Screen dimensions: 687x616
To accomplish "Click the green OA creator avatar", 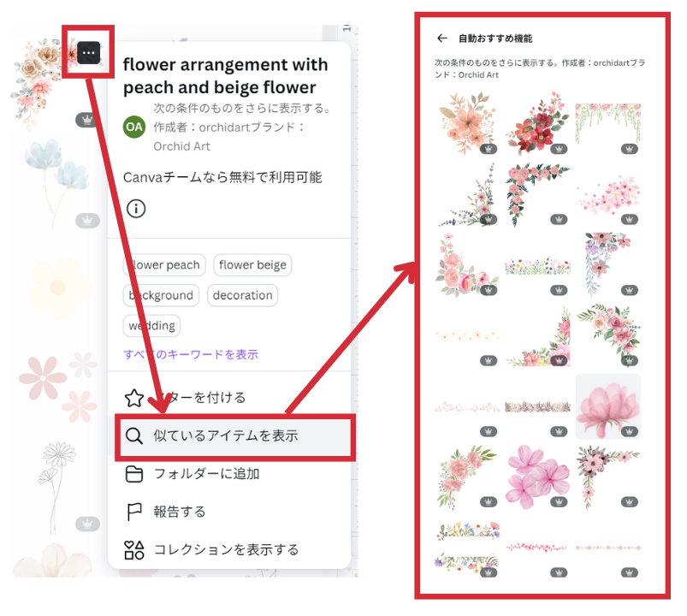I will (x=134, y=127).
